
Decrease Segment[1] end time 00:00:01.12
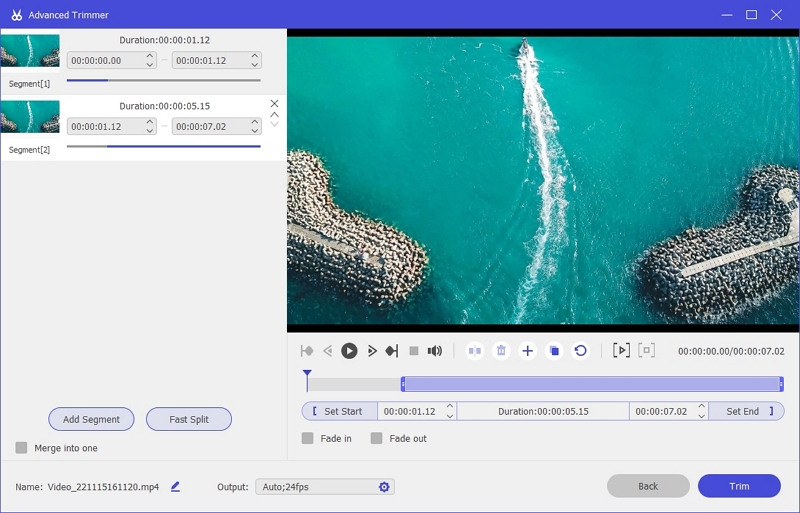pyautogui.click(x=255, y=65)
